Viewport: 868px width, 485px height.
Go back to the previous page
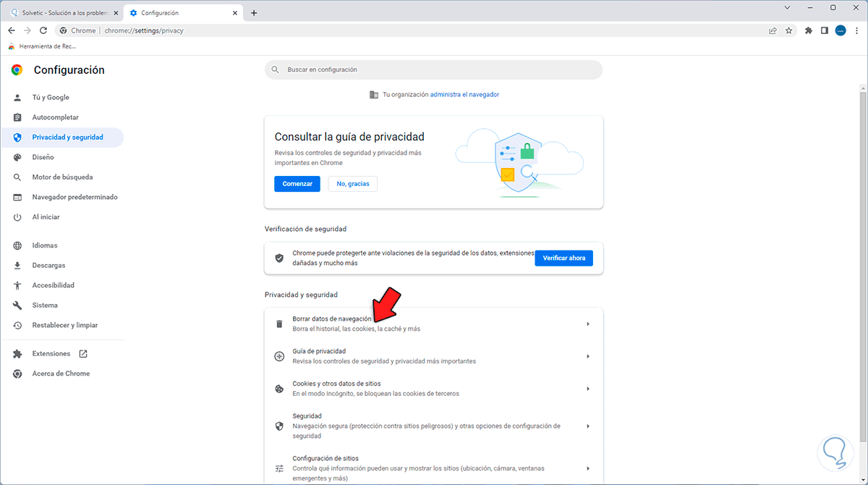click(x=12, y=30)
